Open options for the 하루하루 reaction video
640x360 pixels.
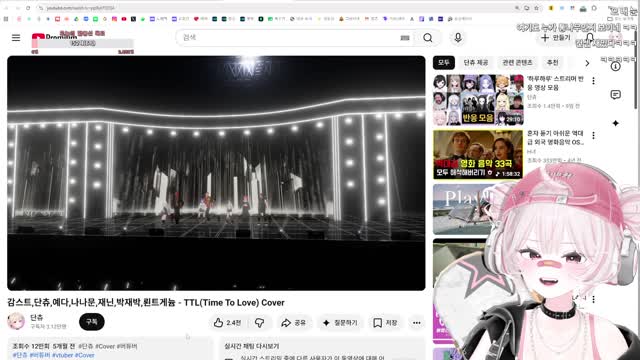pos(593,81)
